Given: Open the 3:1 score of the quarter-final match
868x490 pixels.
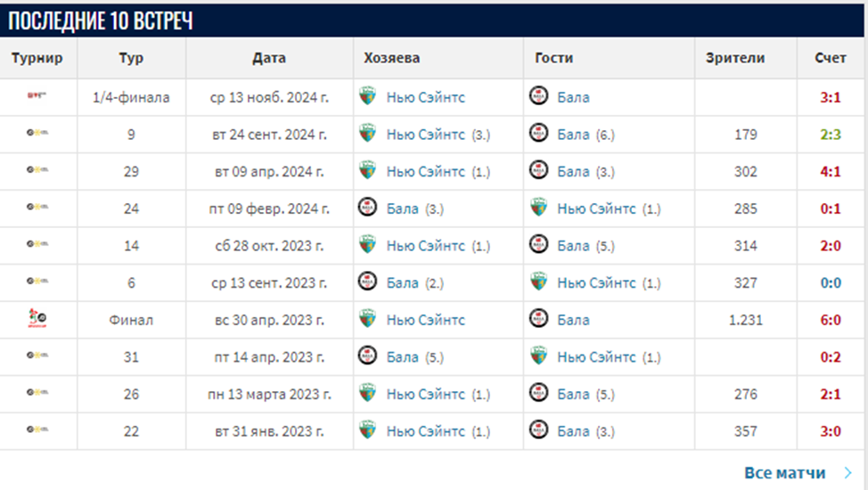Looking at the screenshot, I should (x=831, y=97).
